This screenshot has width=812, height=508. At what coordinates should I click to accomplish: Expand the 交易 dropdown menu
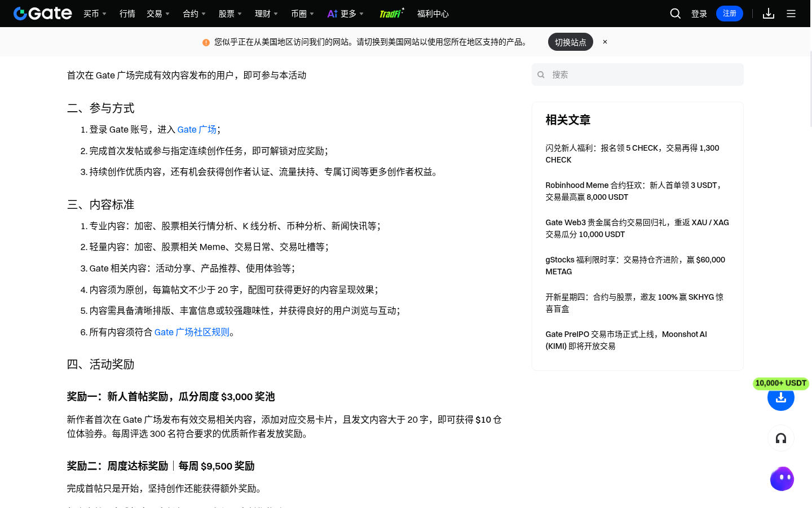pos(158,14)
